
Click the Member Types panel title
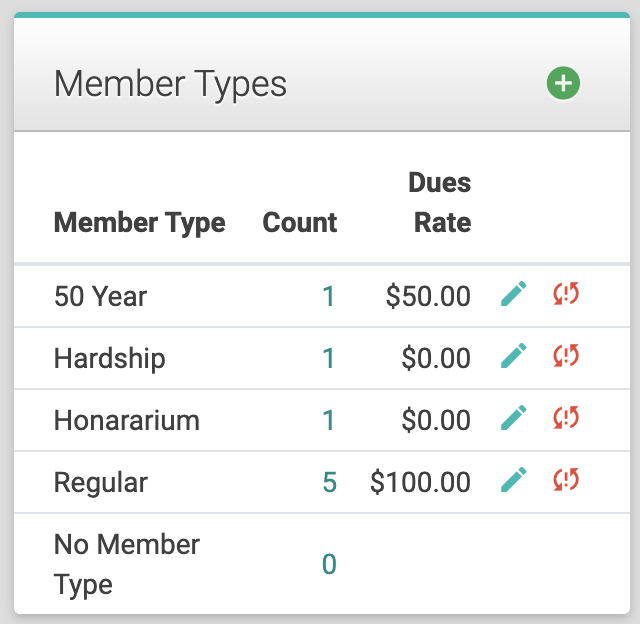tap(170, 84)
